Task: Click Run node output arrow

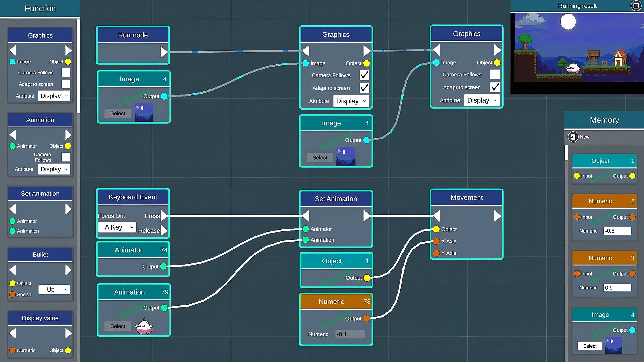Action: [x=164, y=52]
